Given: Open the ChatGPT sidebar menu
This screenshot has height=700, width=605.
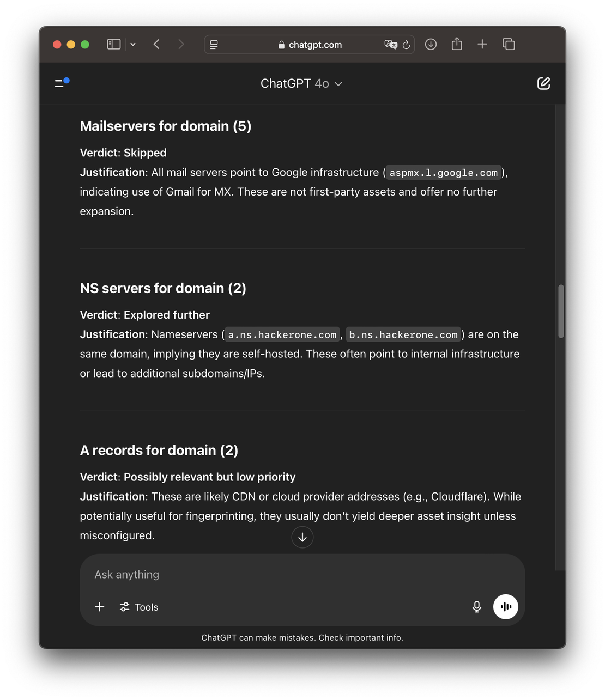Looking at the screenshot, I should (x=61, y=83).
